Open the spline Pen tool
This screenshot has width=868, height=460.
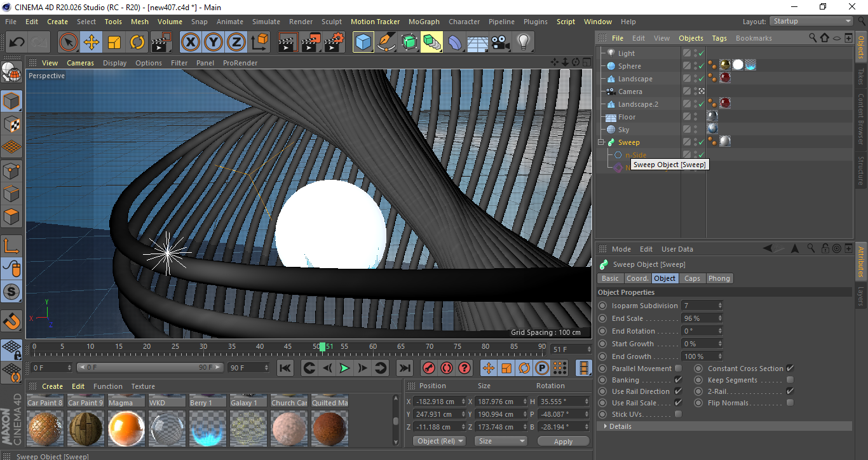click(x=386, y=43)
